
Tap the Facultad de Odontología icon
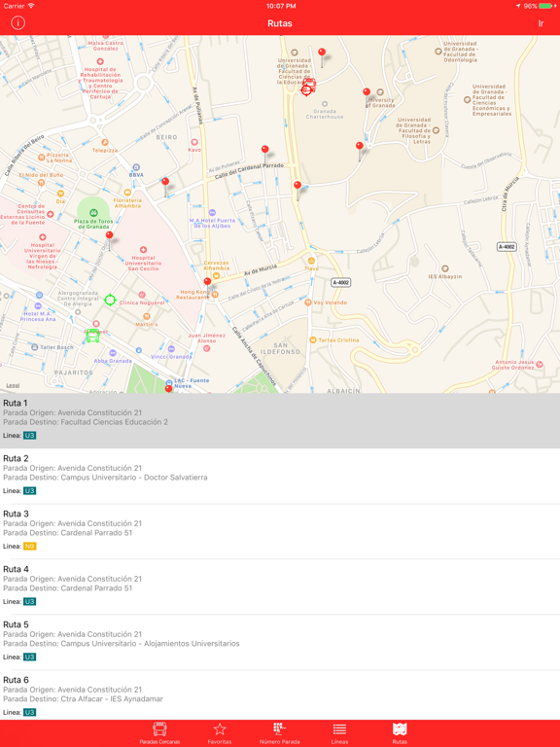[x=438, y=52]
